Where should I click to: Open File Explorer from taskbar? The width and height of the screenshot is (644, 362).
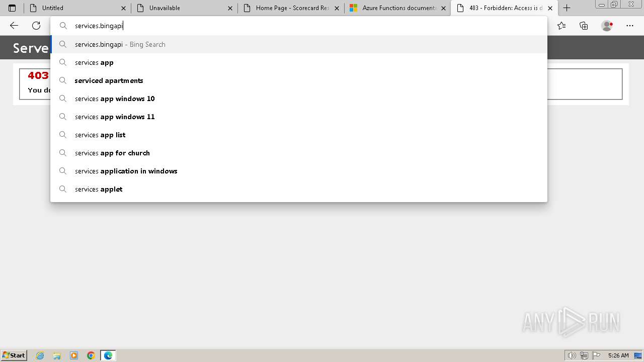click(57, 355)
